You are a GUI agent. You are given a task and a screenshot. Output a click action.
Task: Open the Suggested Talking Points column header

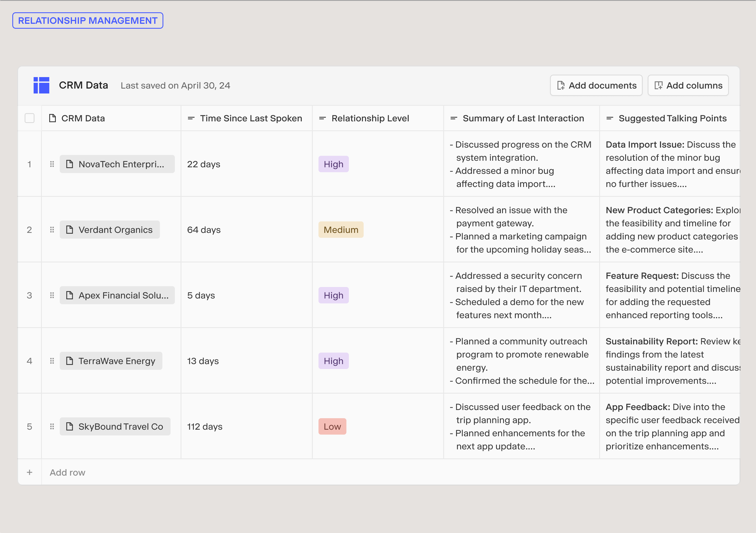point(672,118)
